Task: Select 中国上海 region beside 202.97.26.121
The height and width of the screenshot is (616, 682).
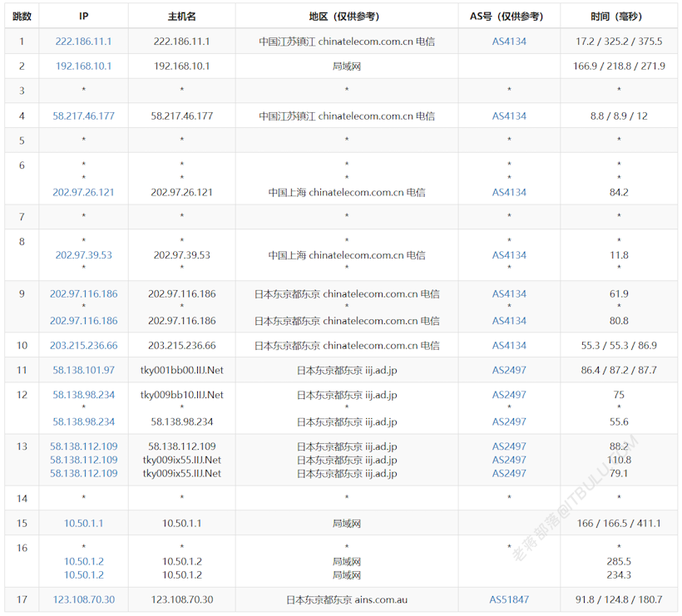Action: [347, 192]
